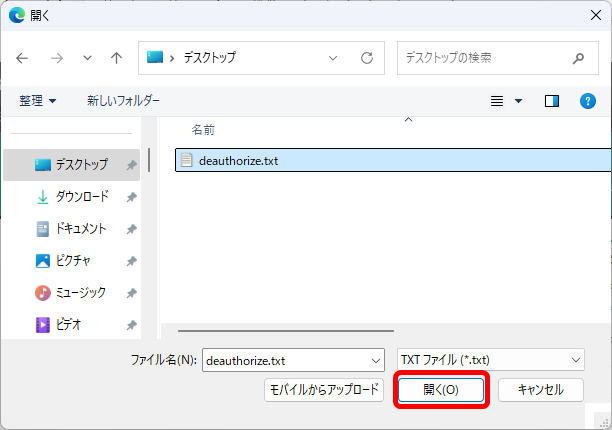Open recent locations dropdown arrow

tap(87, 58)
